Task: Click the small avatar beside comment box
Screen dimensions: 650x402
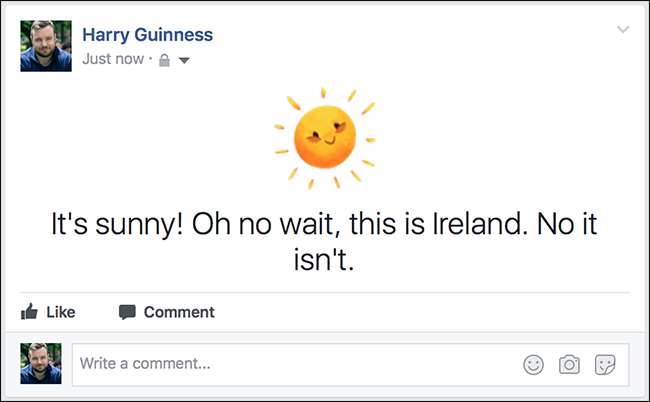Action: click(x=41, y=364)
